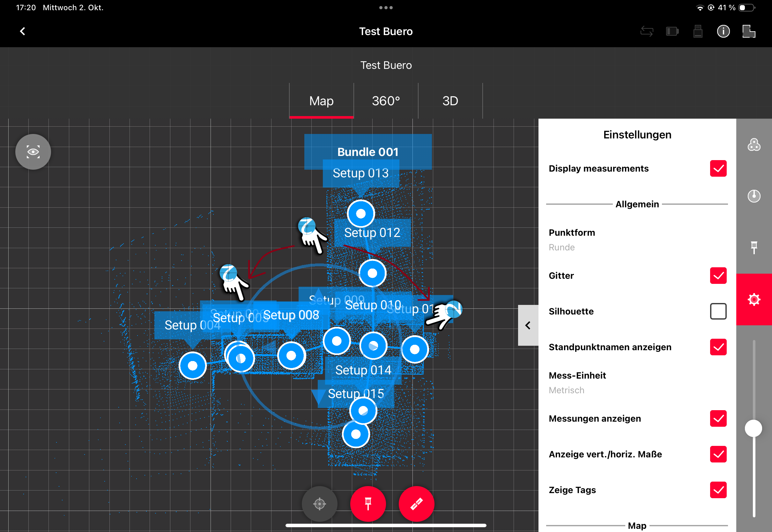The image size is (772, 532).
Task: Collapse settings panel with the chevron handle
Action: point(528,325)
